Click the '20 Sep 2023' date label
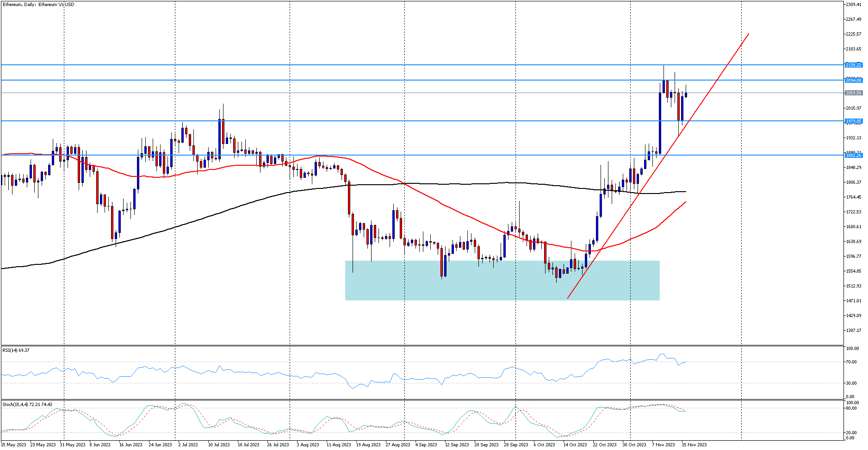 pyautogui.click(x=487, y=445)
